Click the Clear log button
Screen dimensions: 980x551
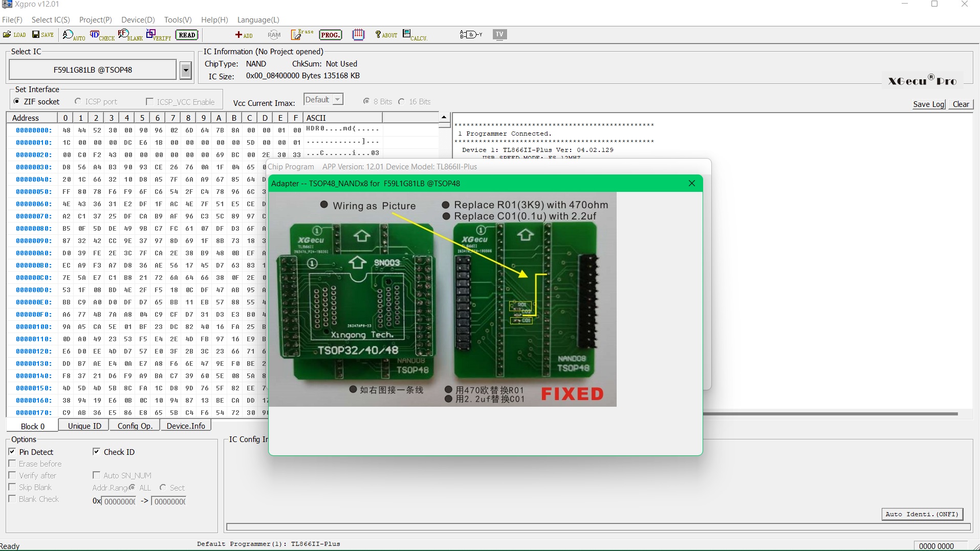(x=961, y=104)
